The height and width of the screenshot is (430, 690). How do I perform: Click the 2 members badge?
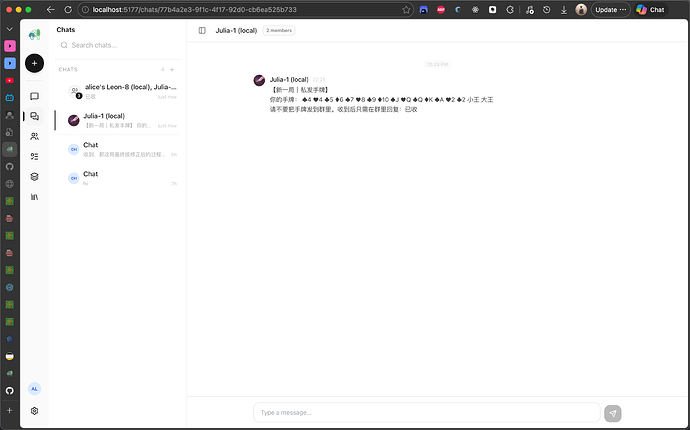coord(279,30)
